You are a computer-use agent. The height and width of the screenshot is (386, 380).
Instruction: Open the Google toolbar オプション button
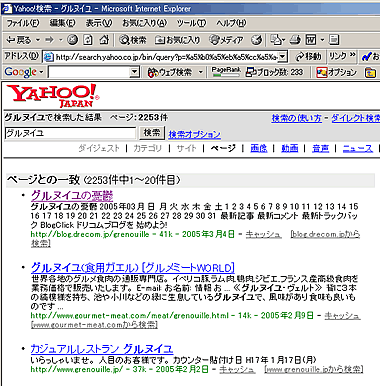(x=337, y=72)
